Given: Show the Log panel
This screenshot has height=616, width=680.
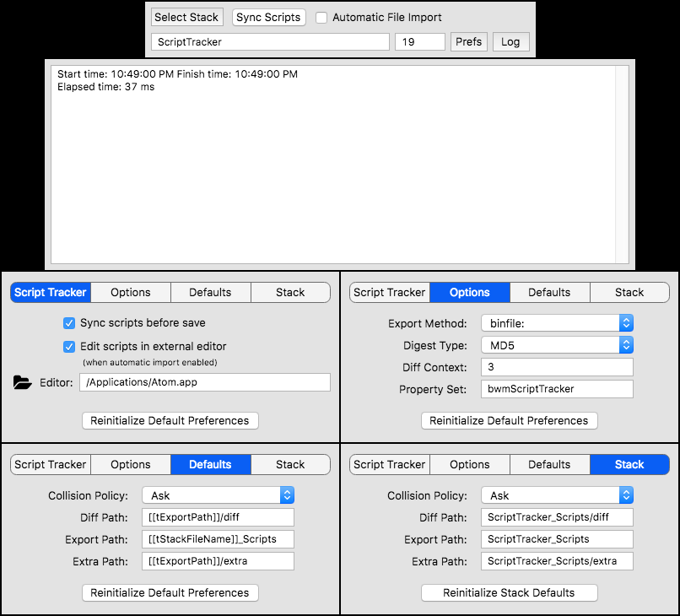Looking at the screenshot, I should click(511, 41).
